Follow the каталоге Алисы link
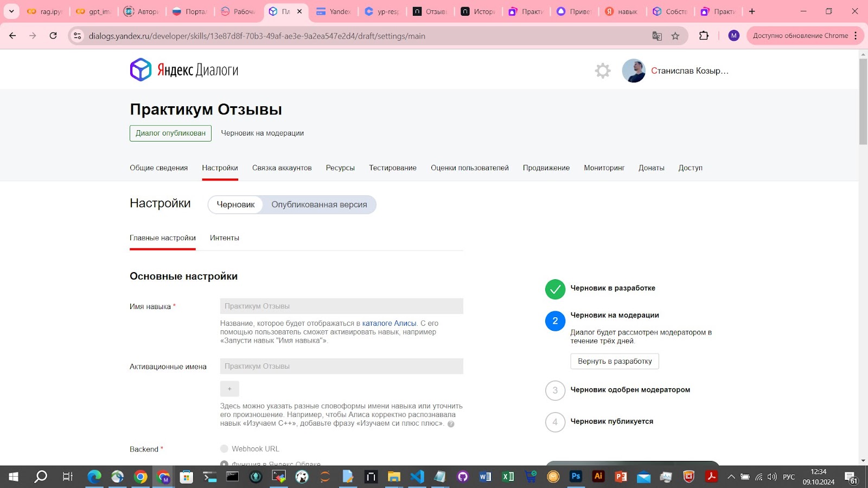Screen dimensions: 868x488 pos(389,323)
